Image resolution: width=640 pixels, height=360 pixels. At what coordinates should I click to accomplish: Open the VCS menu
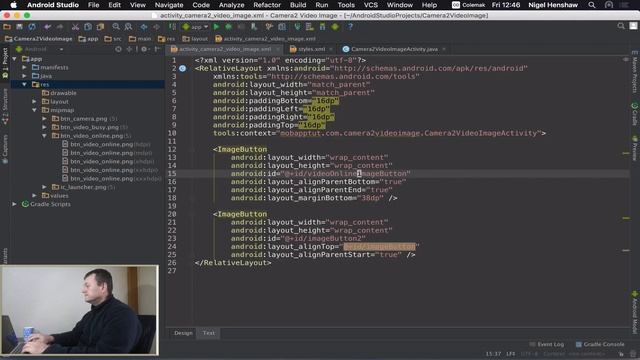(370, 5)
